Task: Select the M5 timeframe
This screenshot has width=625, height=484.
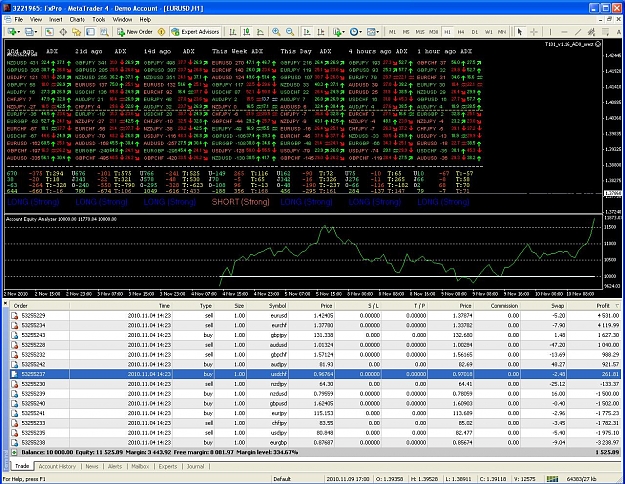Action: point(406,32)
